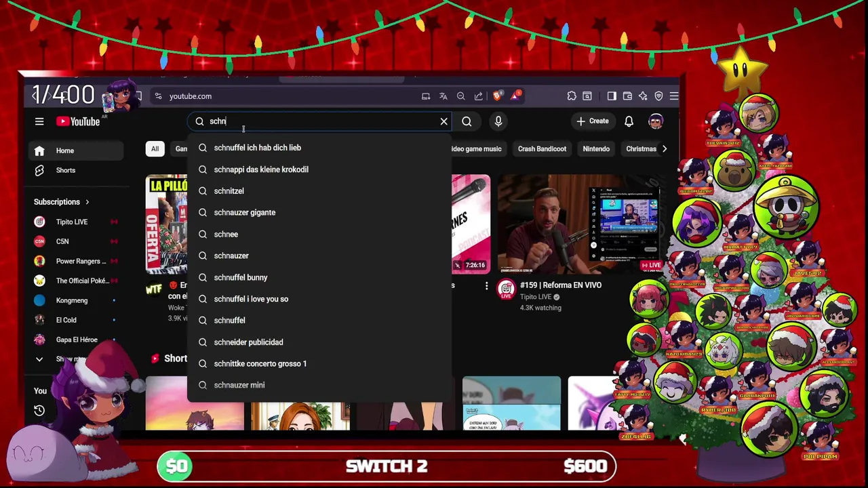Show the next category chips with the arrow
Image resolution: width=868 pixels, height=488 pixels.
pos(665,148)
